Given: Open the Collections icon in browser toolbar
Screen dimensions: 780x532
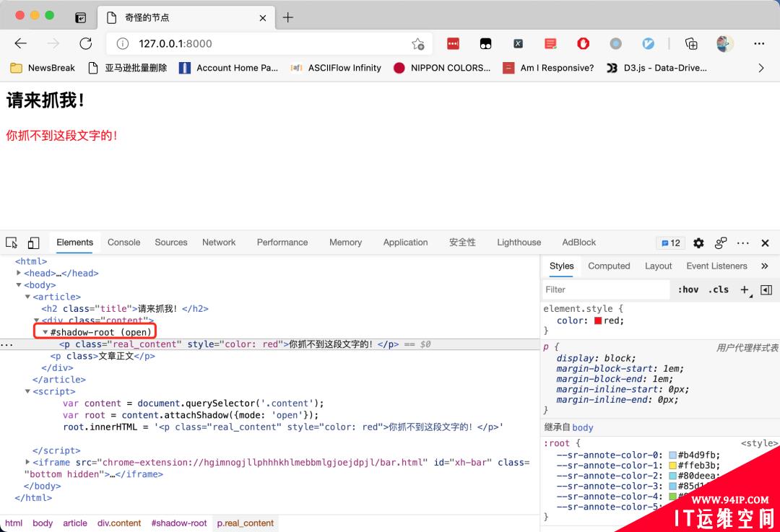Looking at the screenshot, I should click(691, 44).
